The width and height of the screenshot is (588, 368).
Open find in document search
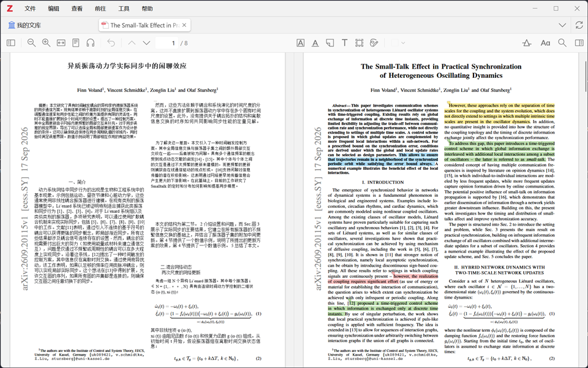[x=562, y=43]
